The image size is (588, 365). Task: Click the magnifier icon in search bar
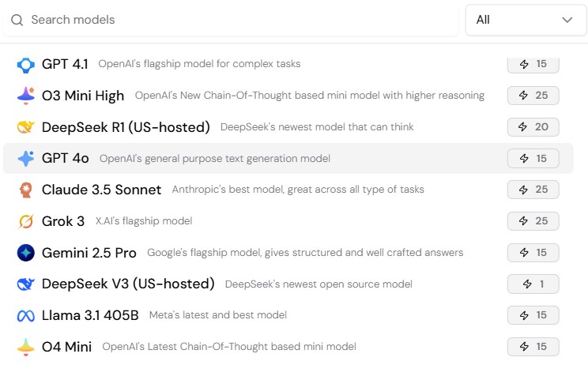pos(17,20)
